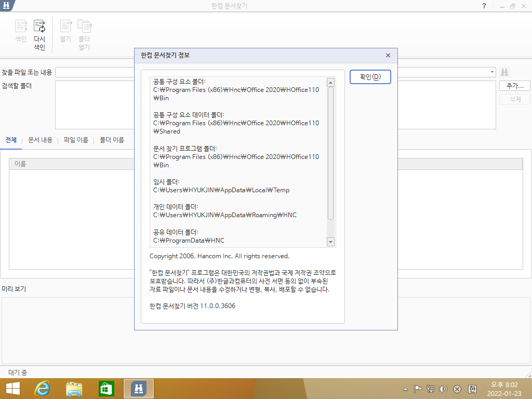Click the Hancom logo icon in title bar
The height and width of the screenshot is (399, 532).
pos(6,5)
